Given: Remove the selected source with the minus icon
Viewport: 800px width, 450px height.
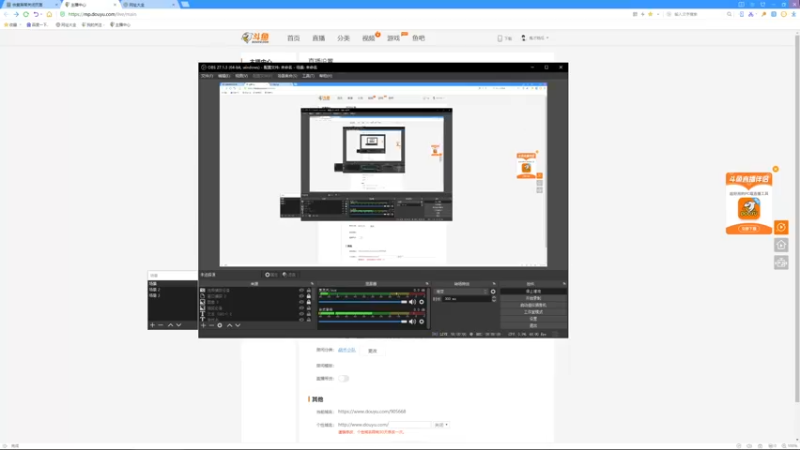Looking at the screenshot, I should point(211,325).
